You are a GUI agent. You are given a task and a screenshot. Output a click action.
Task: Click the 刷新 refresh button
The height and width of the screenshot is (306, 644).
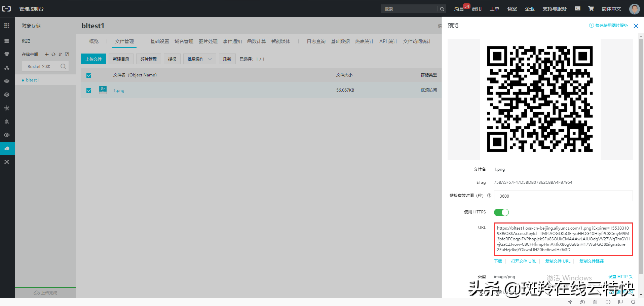pyautogui.click(x=227, y=59)
